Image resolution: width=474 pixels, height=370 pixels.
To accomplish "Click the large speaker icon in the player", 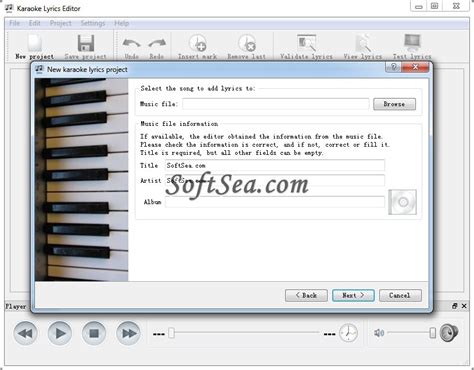I will coord(449,333).
